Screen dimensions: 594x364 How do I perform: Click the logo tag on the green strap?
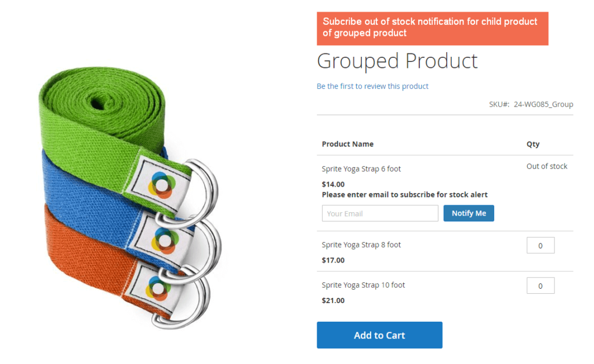(x=161, y=184)
